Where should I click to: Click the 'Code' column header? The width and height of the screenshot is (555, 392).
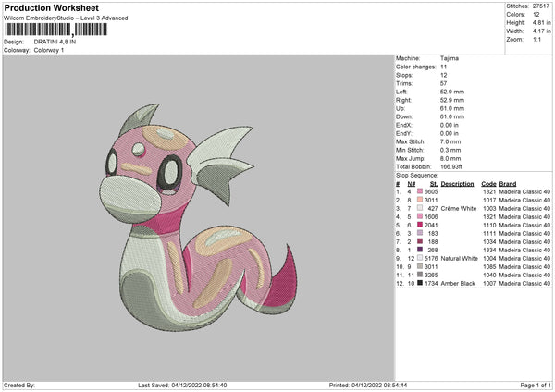click(488, 184)
